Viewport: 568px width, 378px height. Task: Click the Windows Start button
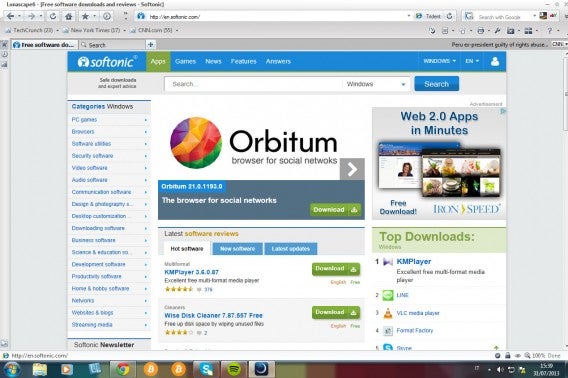coord(12,369)
